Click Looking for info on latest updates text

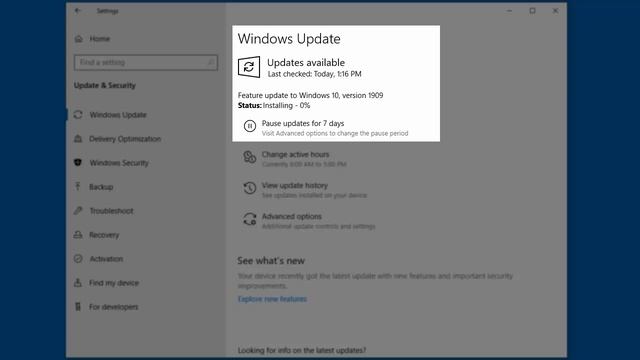[302, 350]
